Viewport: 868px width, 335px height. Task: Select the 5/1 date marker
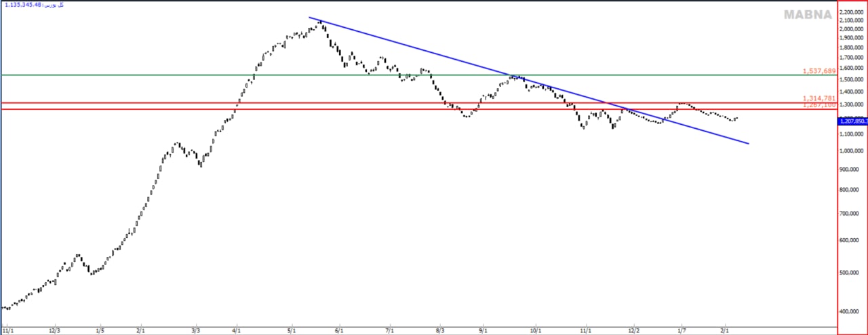(291, 330)
